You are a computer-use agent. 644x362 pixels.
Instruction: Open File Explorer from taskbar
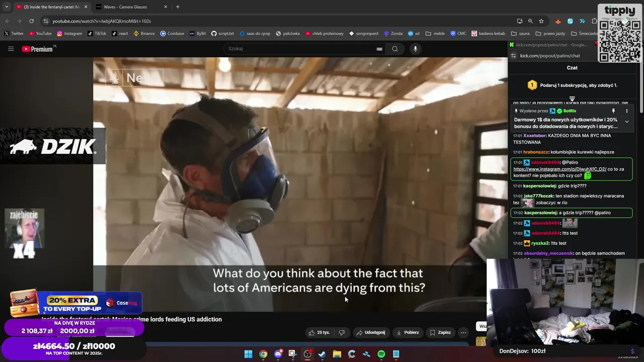pyautogui.click(x=337, y=354)
